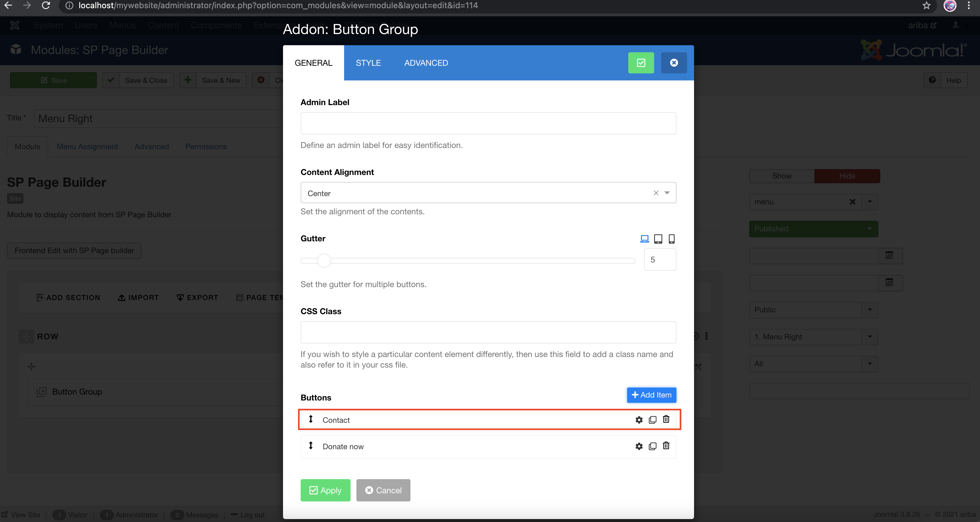The width and height of the screenshot is (980, 522).
Task: Select laptop device icon for Gutter
Action: (644, 239)
